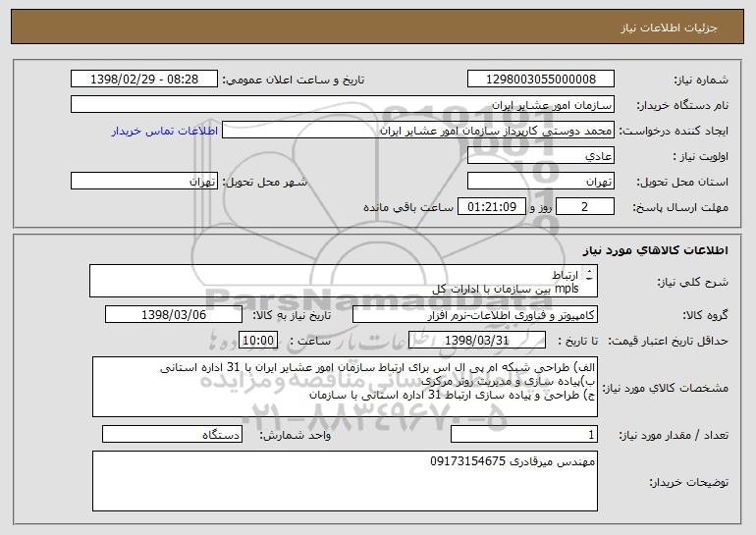Click the buyer organization name field
This screenshot has width=756, height=535.
pyautogui.click(x=343, y=104)
